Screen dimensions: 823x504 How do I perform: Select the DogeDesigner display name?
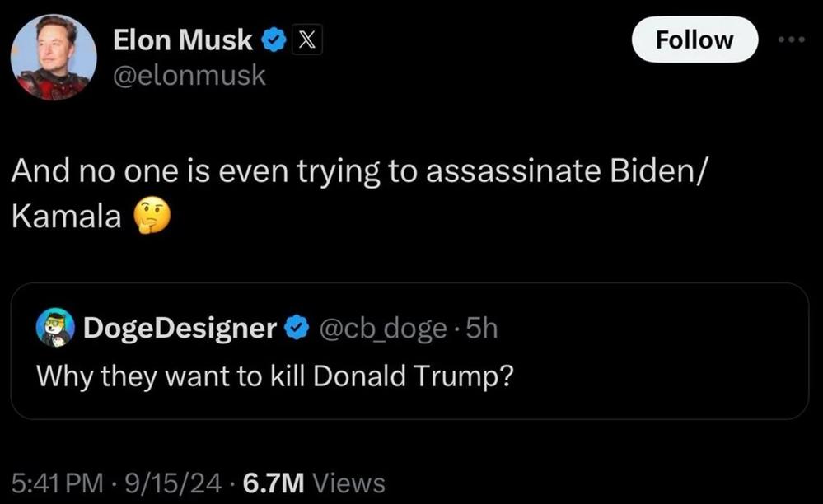[180, 329]
